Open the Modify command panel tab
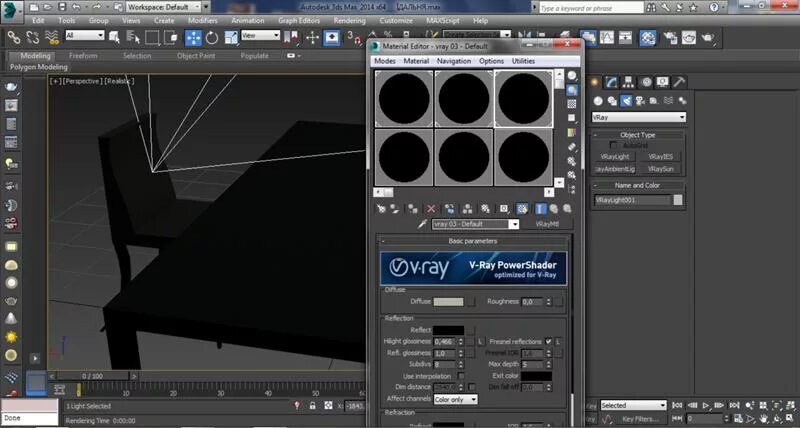 click(611, 82)
